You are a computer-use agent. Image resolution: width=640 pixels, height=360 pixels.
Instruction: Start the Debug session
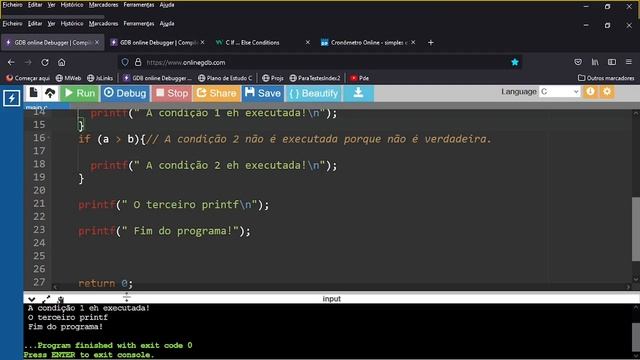[x=125, y=93]
